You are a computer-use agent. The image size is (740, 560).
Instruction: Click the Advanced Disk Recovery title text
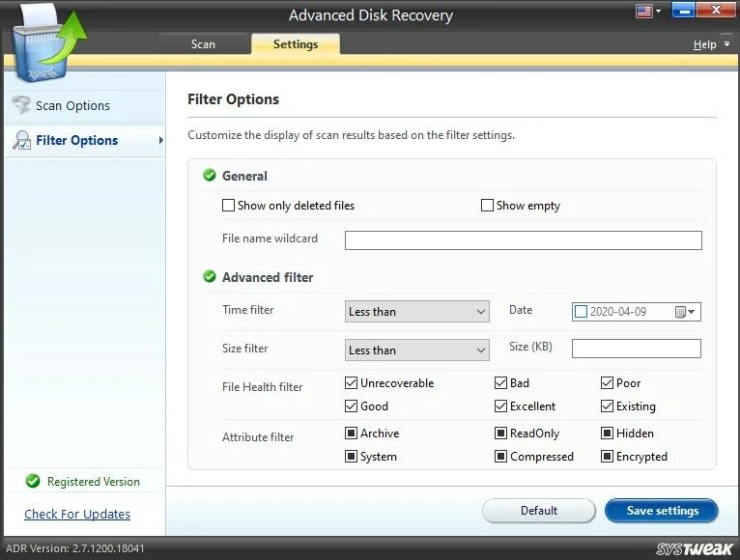pos(371,15)
